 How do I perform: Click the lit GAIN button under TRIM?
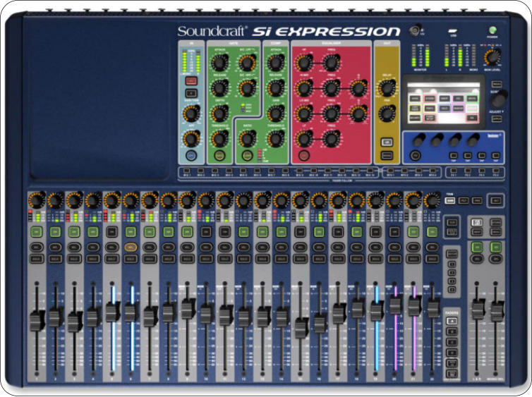tap(450, 201)
